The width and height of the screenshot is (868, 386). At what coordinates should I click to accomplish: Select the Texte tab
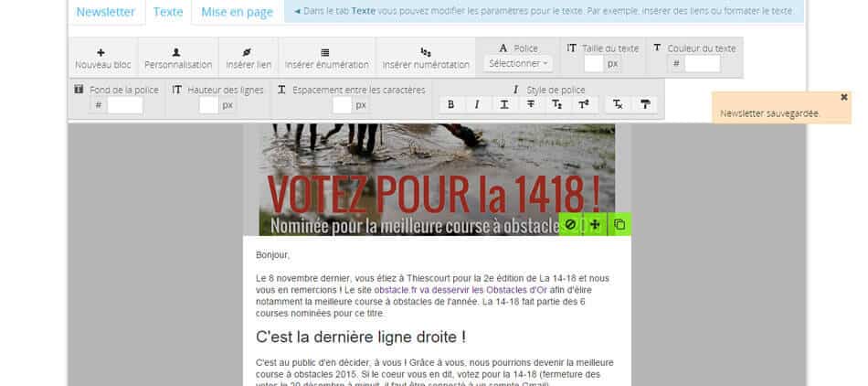[x=168, y=12]
